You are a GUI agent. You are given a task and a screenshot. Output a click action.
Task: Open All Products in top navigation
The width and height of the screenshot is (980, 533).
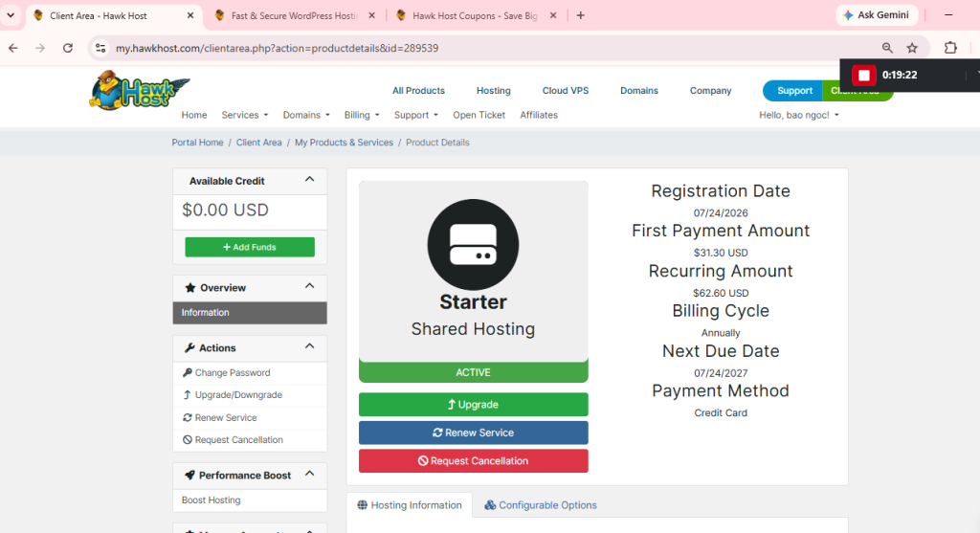coord(419,91)
